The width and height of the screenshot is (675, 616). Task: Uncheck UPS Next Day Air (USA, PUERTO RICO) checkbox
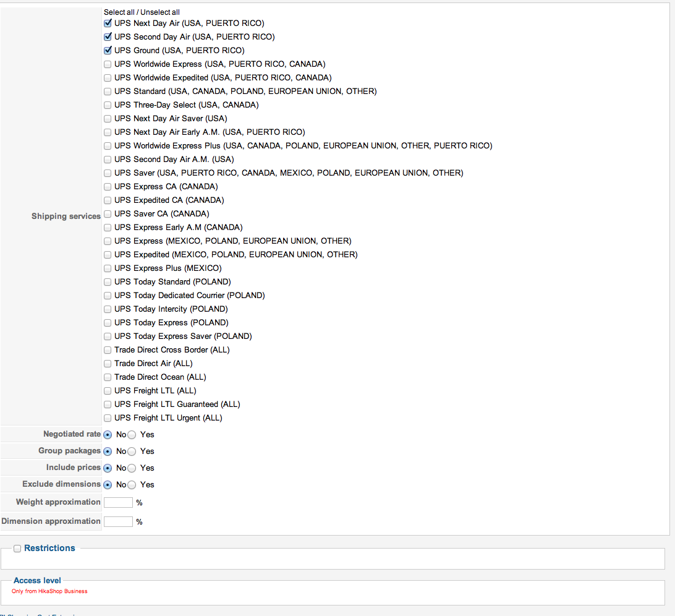[108, 24]
